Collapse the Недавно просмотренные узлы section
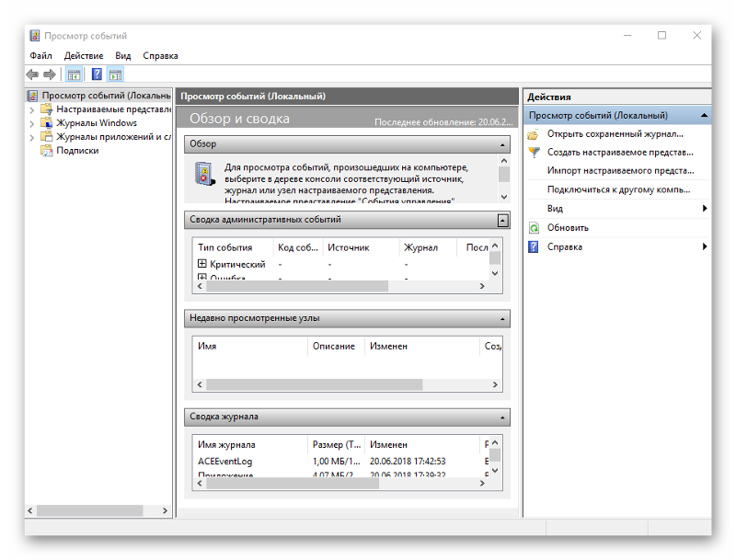This screenshot has height=560, width=736. click(x=502, y=319)
